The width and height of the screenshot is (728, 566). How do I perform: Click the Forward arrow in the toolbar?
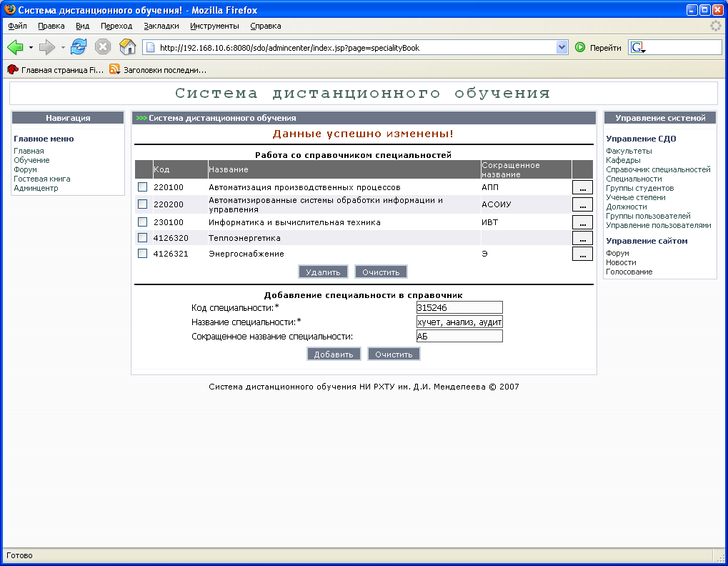click(47, 47)
